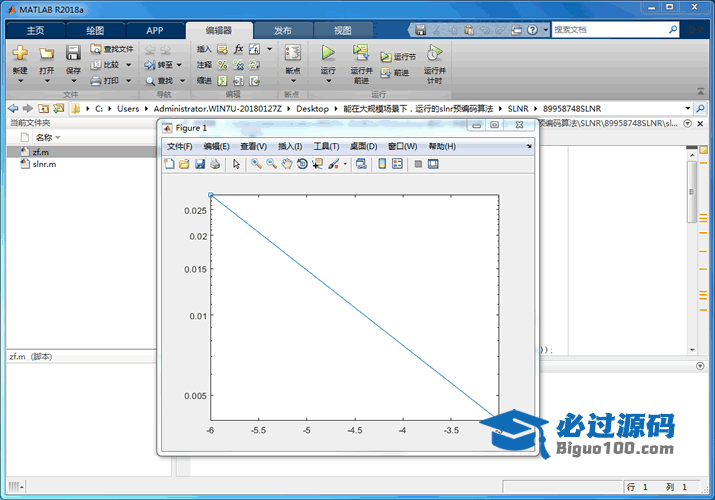Open the Breakpoints (断点) dropdown arrow

click(x=293, y=81)
